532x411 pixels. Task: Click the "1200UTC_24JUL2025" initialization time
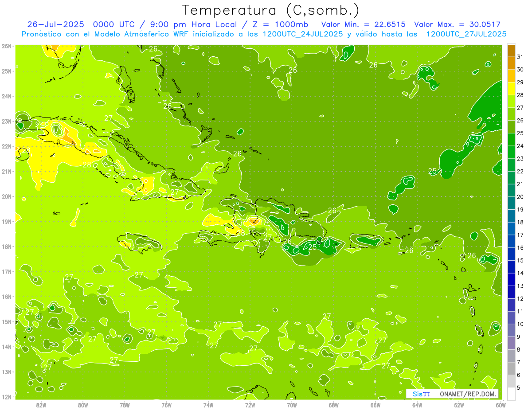click(x=303, y=34)
